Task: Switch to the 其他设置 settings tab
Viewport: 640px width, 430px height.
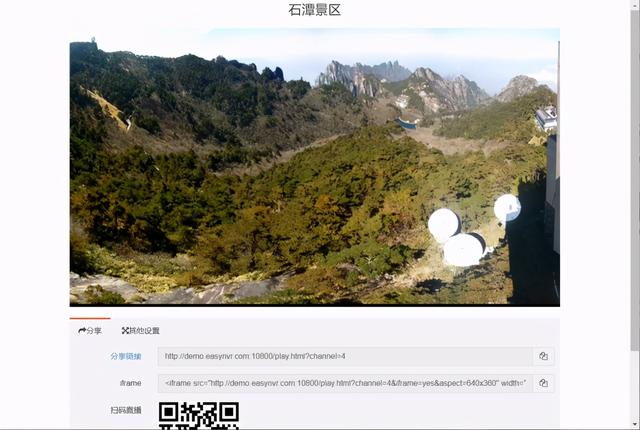Action: (x=140, y=330)
